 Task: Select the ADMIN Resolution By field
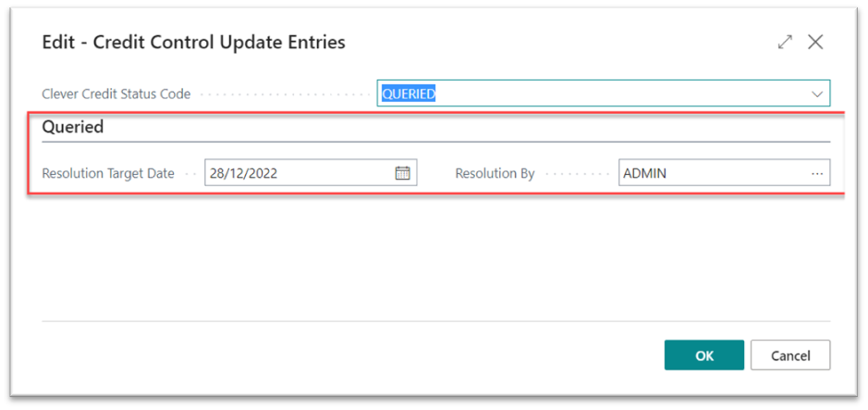[724, 173]
